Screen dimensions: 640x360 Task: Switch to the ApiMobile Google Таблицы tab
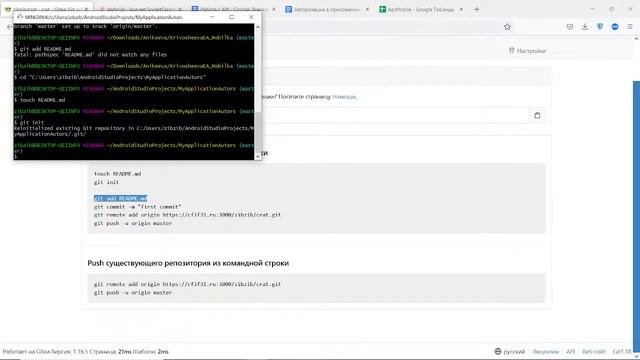tap(421, 9)
